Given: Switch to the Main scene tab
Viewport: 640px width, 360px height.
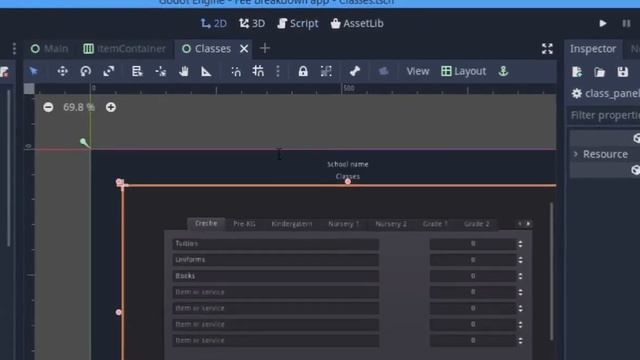Looking at the screenshot, I should (49, 49).
